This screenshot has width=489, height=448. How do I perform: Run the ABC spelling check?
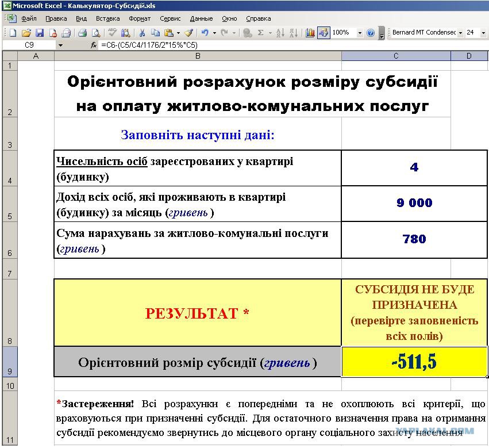click(112, 32)
